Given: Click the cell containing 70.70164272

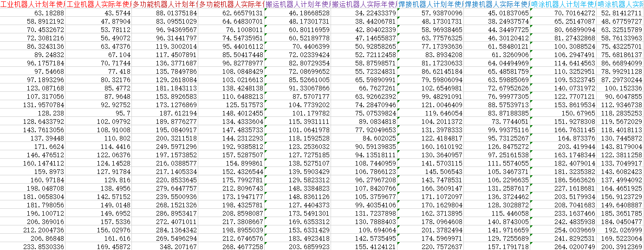Looking at the screenshot, I should click(x=563, y=13).
